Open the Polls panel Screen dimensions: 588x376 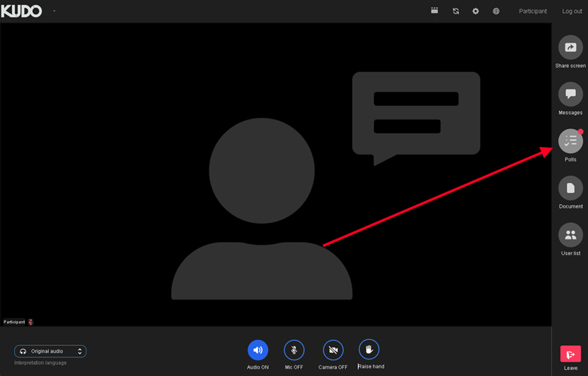570,141
